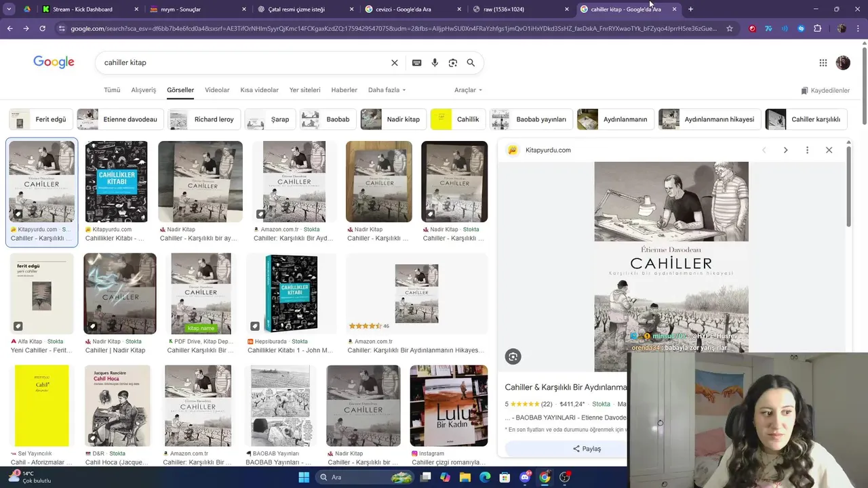
Task: Click the Google logo
Action: click(54, 62)
